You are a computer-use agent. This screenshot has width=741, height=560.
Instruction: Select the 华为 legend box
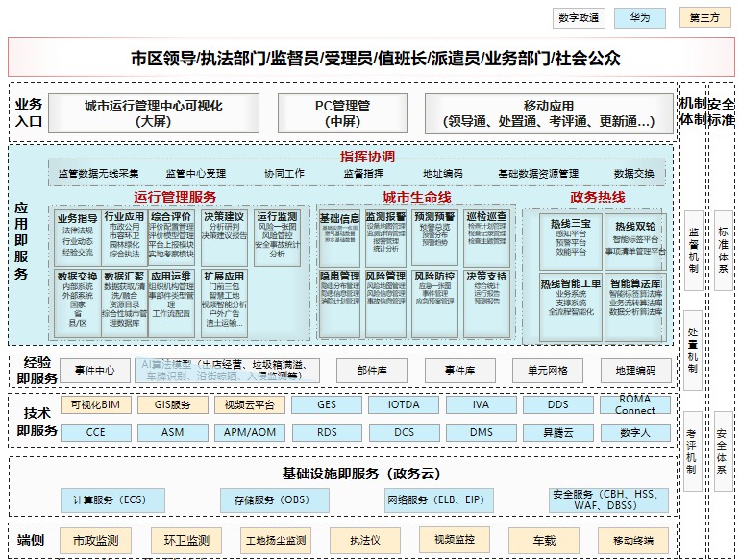[639, 18]
